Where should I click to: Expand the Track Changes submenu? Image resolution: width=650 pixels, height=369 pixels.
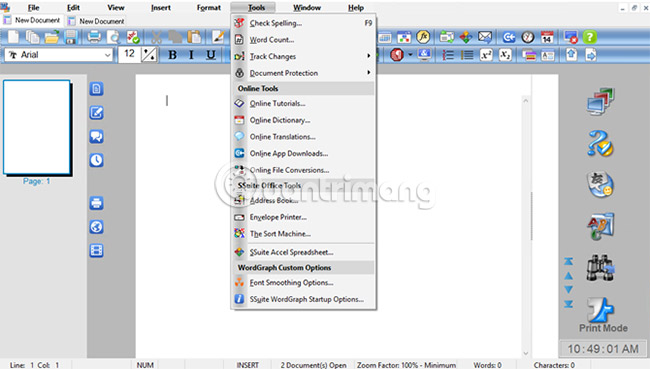[303, 56]
